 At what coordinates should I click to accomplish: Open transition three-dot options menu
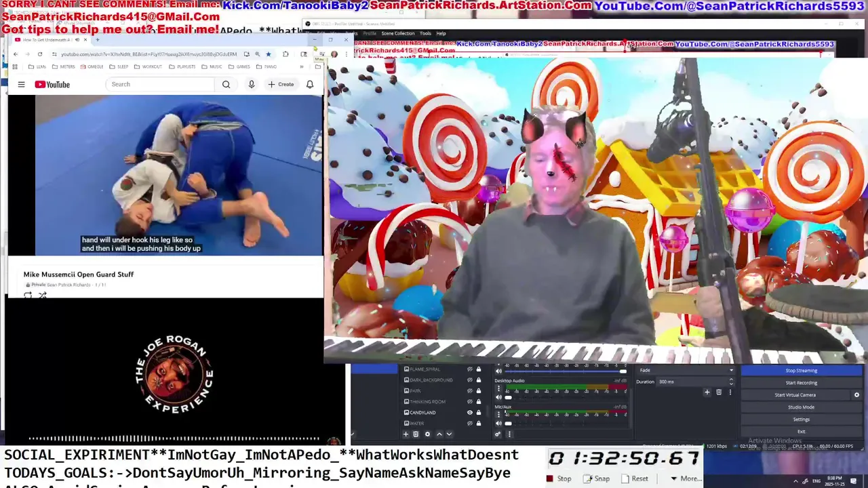pyautogui.click(x=730, y=392)
